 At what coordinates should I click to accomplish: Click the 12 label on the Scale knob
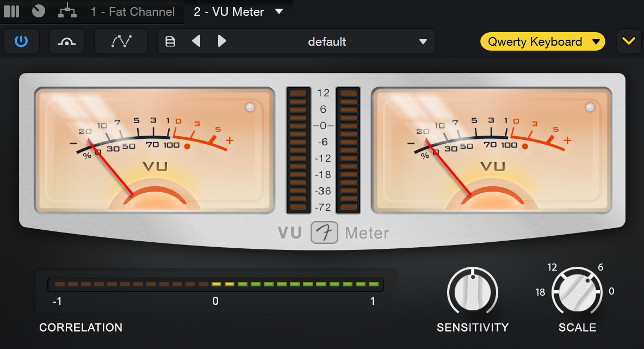click(x=552, y=267)
